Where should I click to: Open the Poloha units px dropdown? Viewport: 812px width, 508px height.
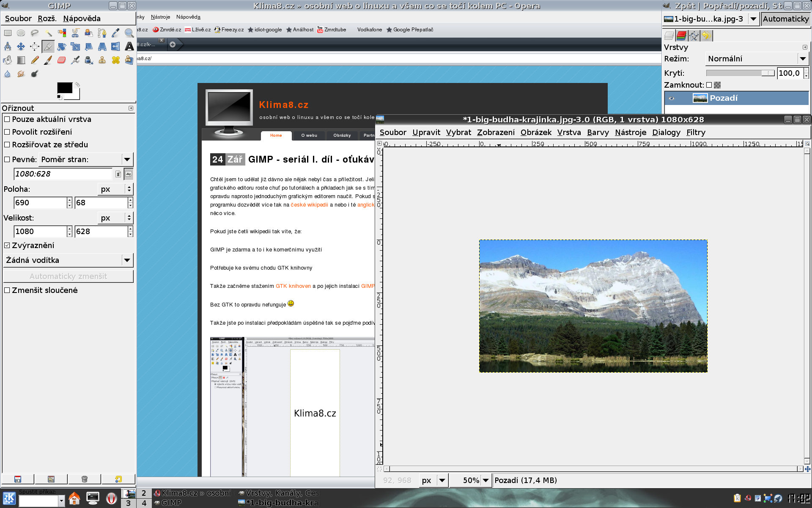[x=115, y=189]
